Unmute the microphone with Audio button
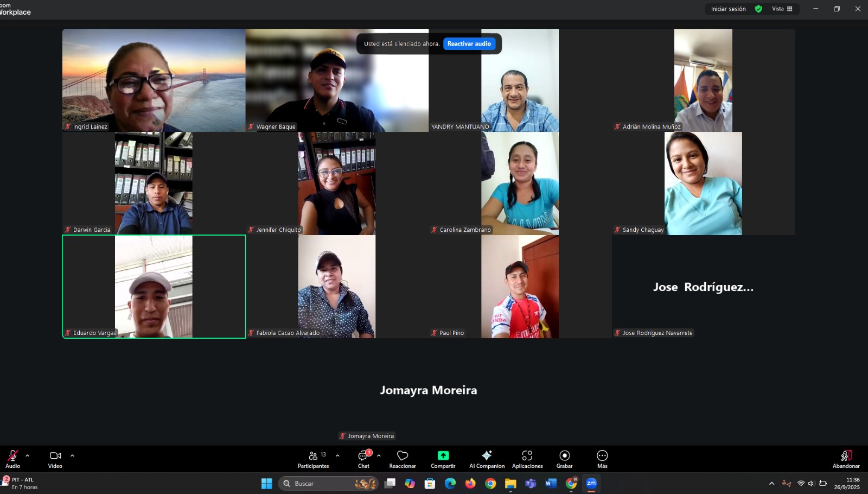Image resolution: width=868 pixels, height=494 pixels. (12, 459)
